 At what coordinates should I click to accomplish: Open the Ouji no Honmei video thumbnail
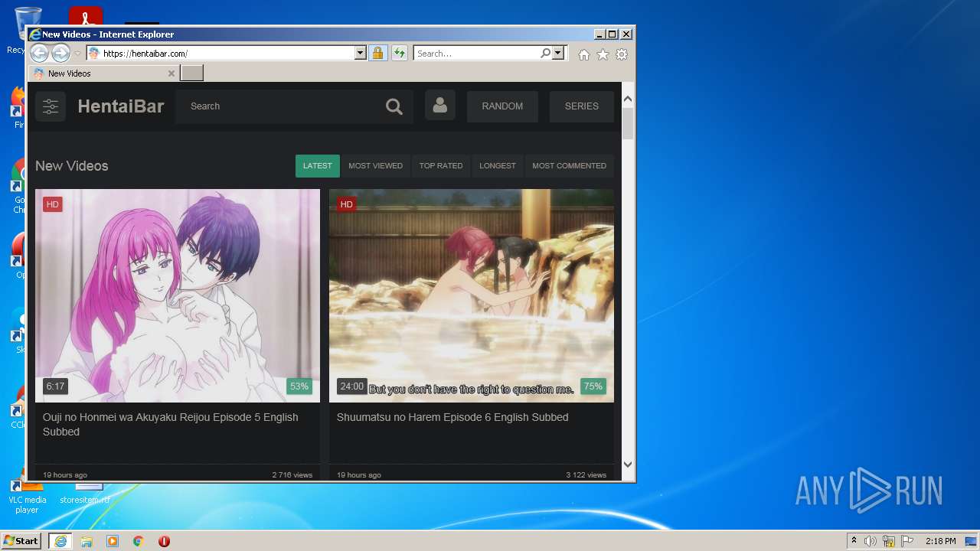(x=178, y=295)
